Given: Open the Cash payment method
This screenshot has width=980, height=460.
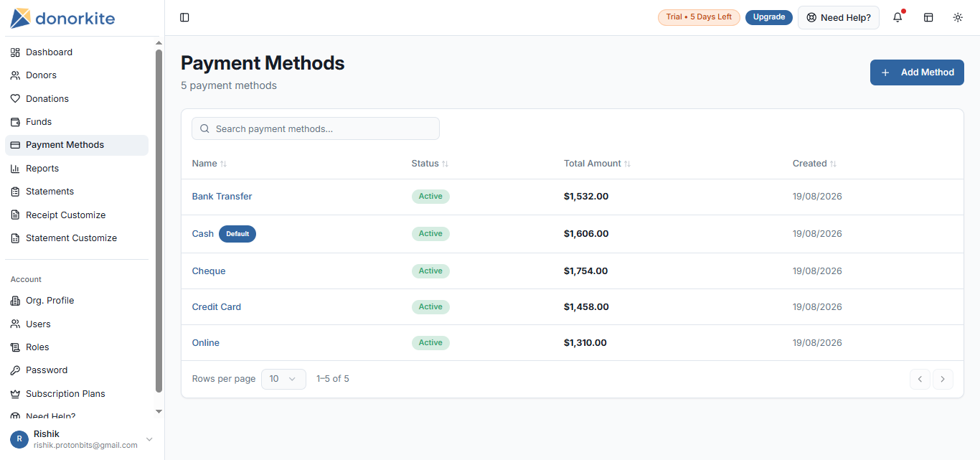Looking at the screenshot, I should (203, 234).
